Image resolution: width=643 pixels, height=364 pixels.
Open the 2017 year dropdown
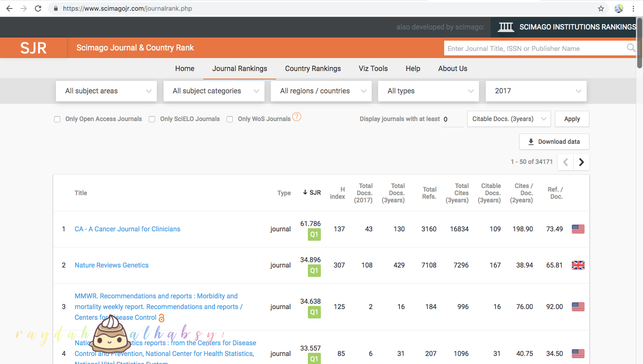coord(536,91)
